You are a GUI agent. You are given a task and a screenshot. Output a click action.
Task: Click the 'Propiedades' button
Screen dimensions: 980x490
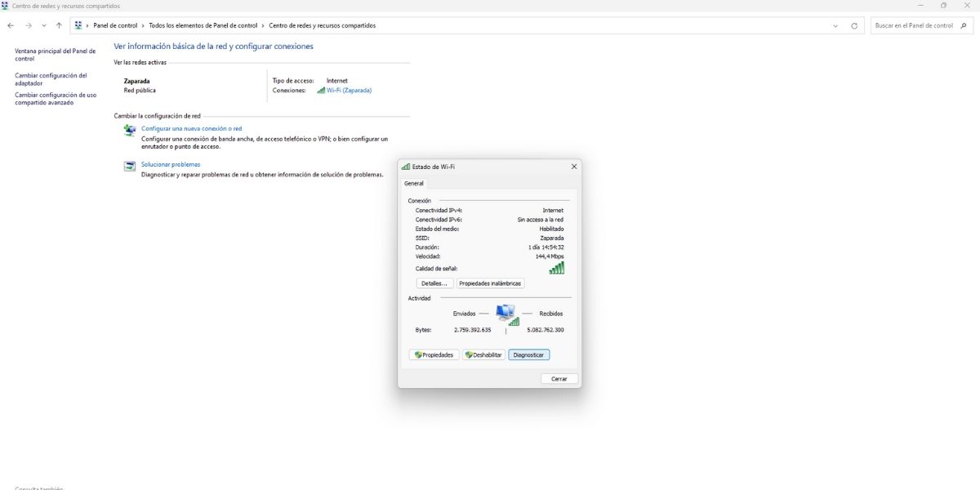pos(434,355)
